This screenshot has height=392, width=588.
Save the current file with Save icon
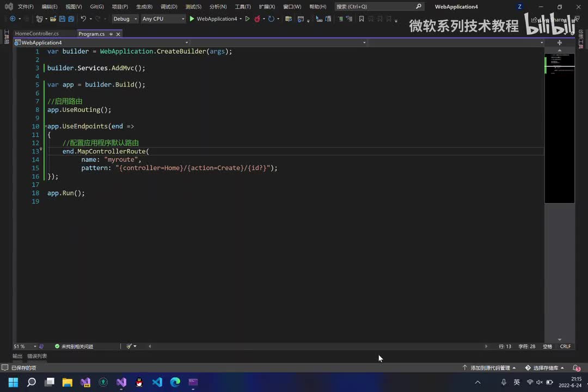[62, 19]
